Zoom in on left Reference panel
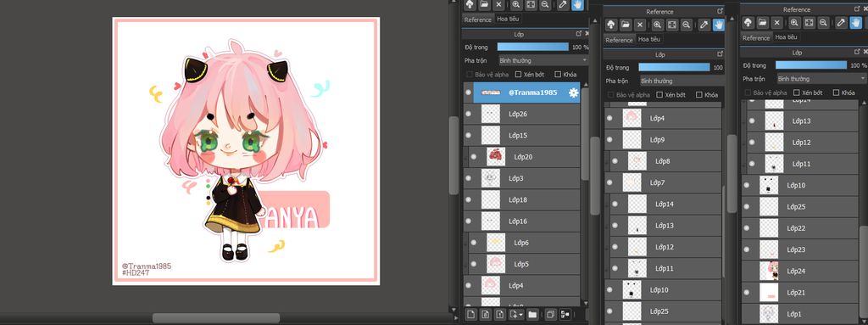868x325 pixels. pos(516,4)
